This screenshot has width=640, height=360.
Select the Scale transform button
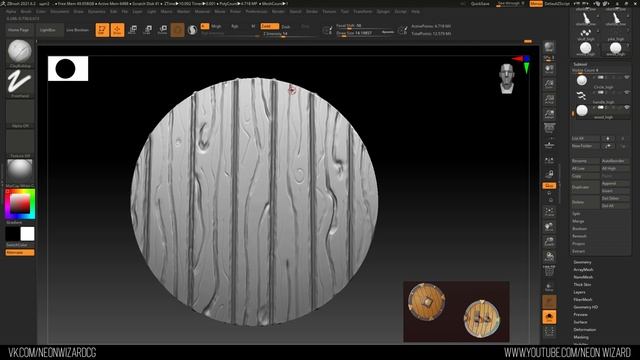(x=148, y=30)
